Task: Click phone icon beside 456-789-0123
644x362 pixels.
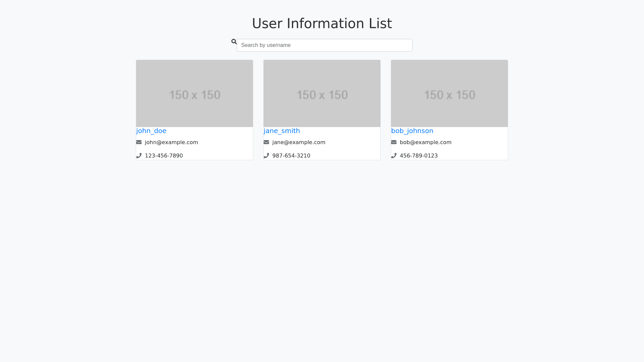Action: (x=394, y=156)
